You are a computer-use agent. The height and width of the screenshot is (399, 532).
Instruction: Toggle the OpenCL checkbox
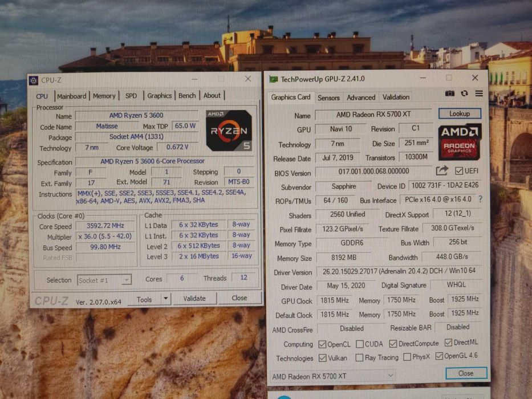[x=322, y=344]
